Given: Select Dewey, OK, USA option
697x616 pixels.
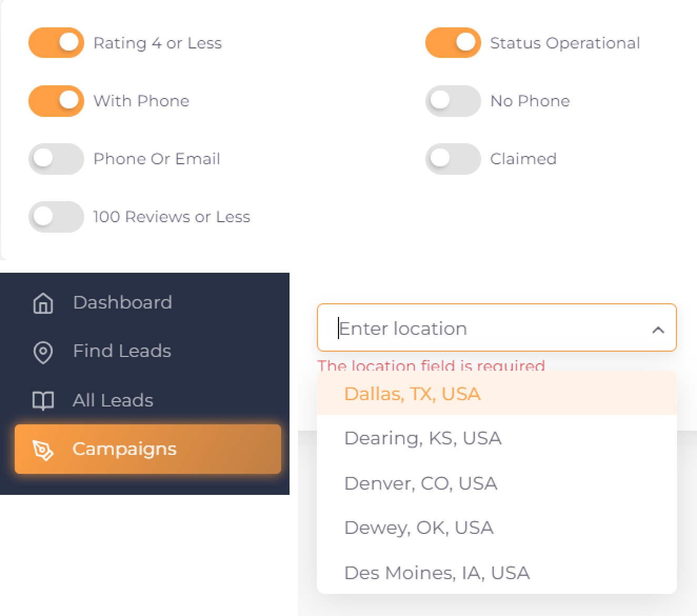Looking at the screenshot, I should pos(419,528).
